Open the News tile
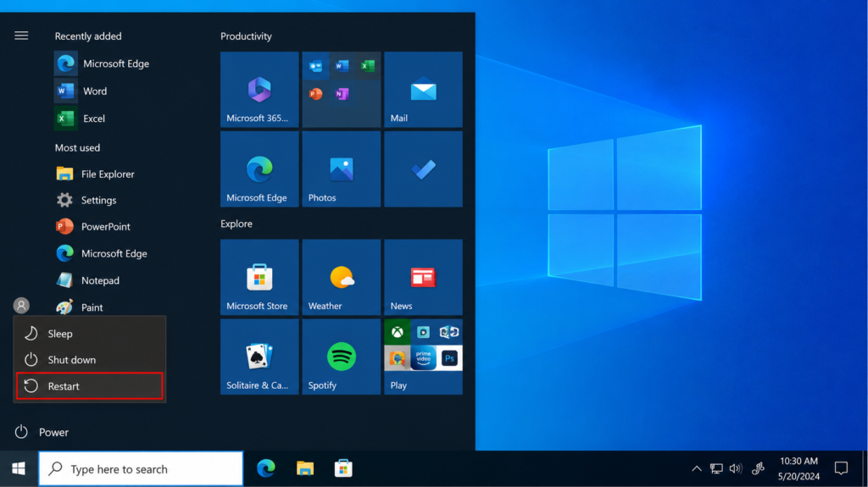 424,277
